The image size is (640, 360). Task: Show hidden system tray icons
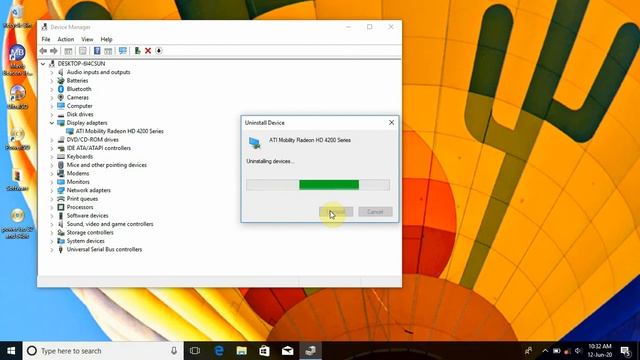pyautogui.click(x=545, y=351)
